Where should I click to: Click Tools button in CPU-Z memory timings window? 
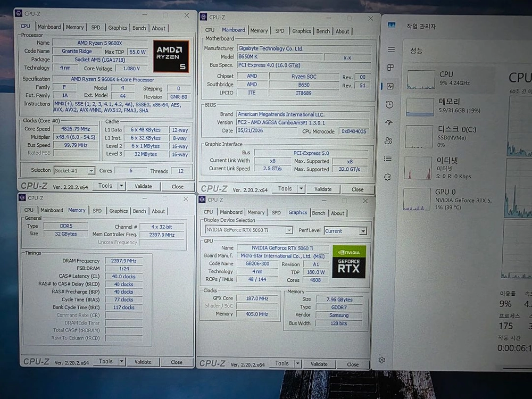[105, 361]
